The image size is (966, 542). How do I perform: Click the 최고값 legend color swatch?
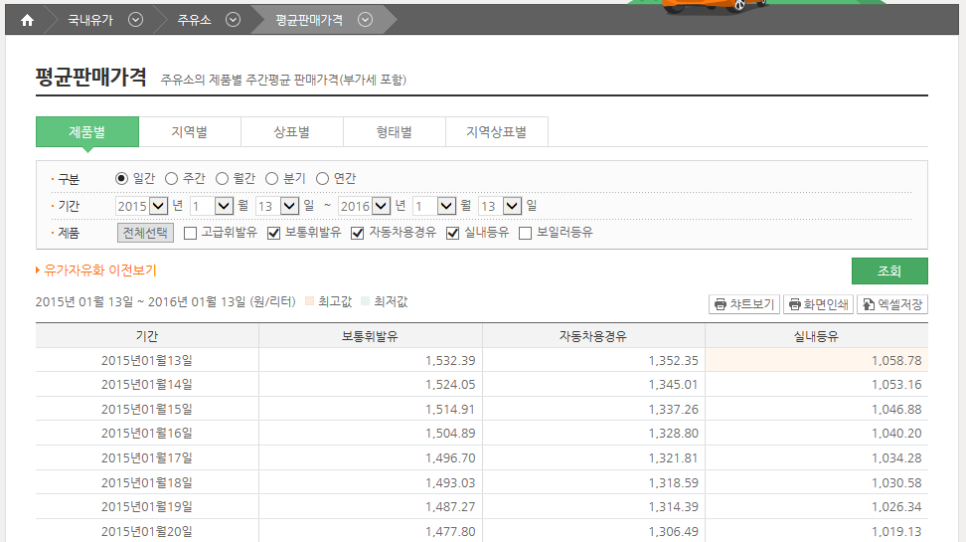309,301
